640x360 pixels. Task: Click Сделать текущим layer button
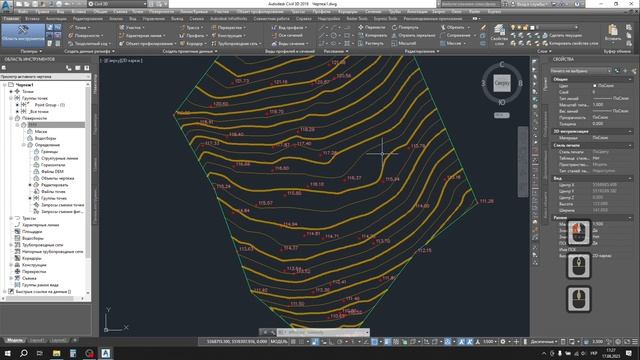561,36
